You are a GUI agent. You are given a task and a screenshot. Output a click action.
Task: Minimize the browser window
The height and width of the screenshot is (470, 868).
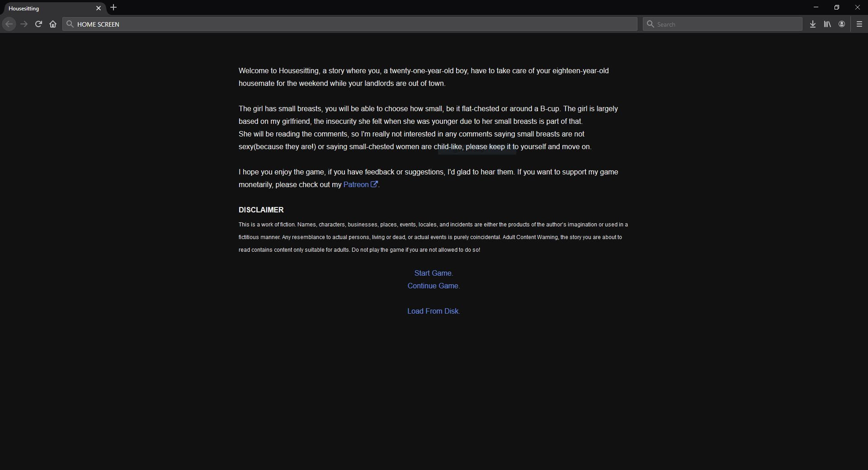coord(816,8)
